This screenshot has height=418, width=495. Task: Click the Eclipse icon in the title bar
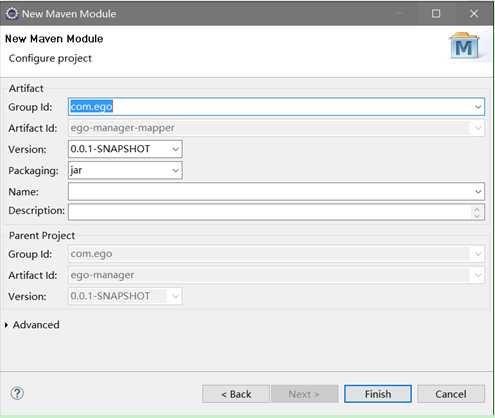pyautogui.click(x=12, y=14)
